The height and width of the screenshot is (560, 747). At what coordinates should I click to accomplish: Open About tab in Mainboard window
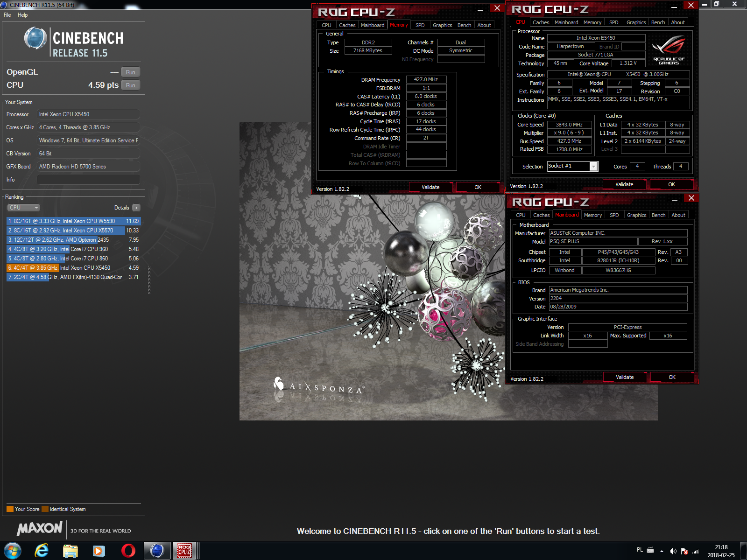678,215
